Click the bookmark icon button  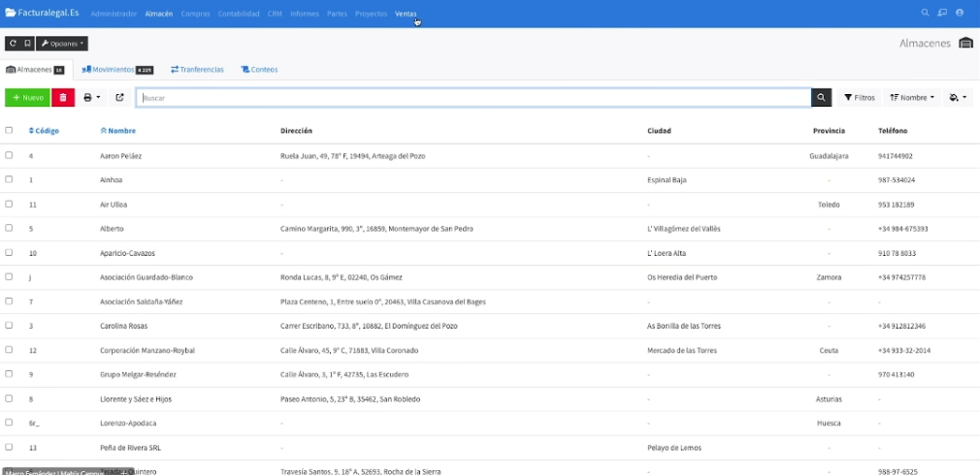(x=27, y=44)
